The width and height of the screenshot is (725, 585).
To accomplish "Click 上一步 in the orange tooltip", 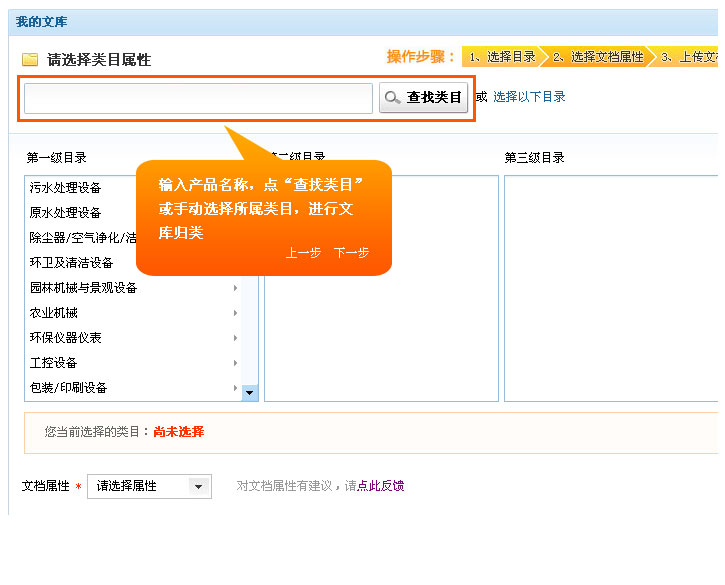I will (x=303, y=253).
